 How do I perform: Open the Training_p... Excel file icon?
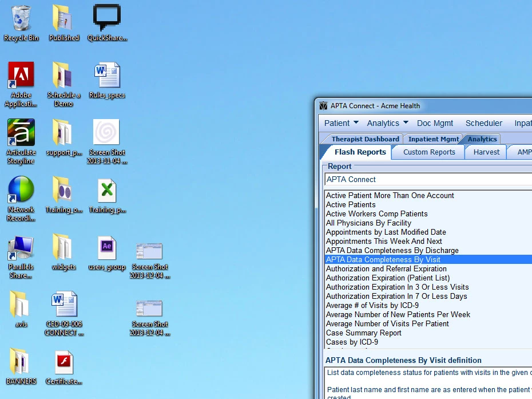click(107, 190)
